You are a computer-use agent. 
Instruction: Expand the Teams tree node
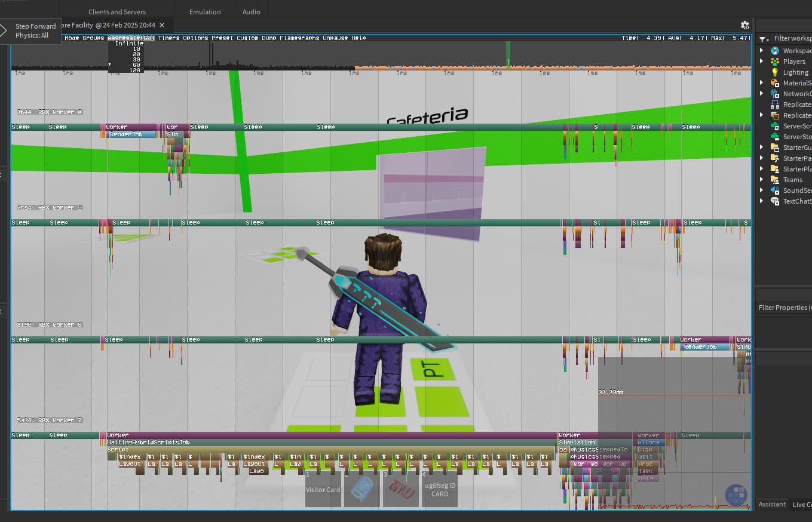pos(761,180)
